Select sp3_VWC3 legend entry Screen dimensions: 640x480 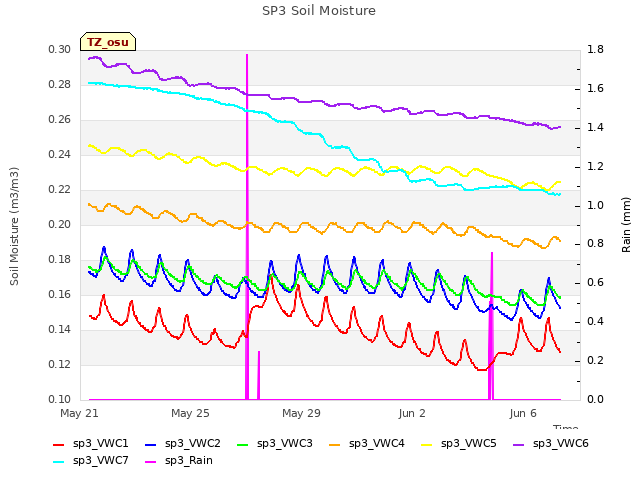[275, 444]
